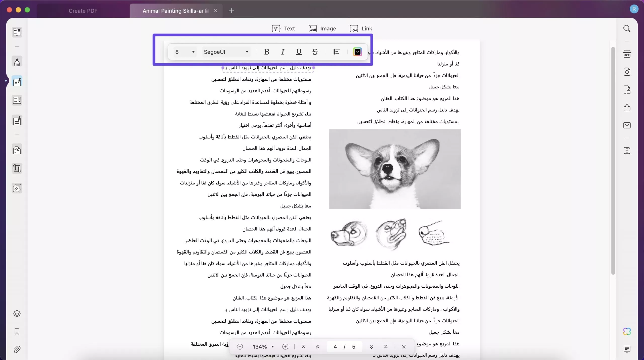Select the Text editing tool

[x=284, y=28]
